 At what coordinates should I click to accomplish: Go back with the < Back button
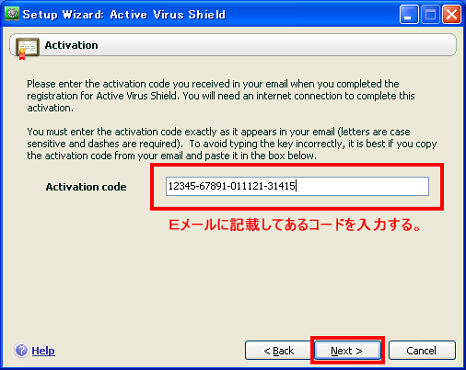tap(278, 350)
